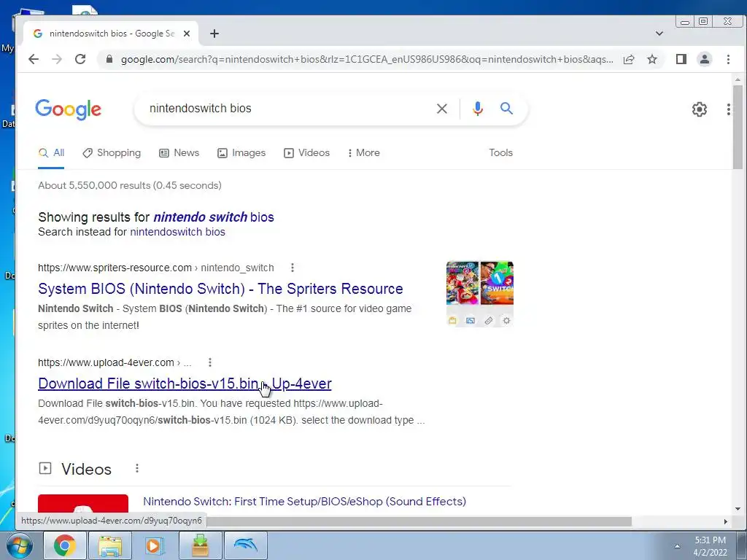Click the red video thumbnail
This screenshot has width=747, height=560.
click(83, 504)
